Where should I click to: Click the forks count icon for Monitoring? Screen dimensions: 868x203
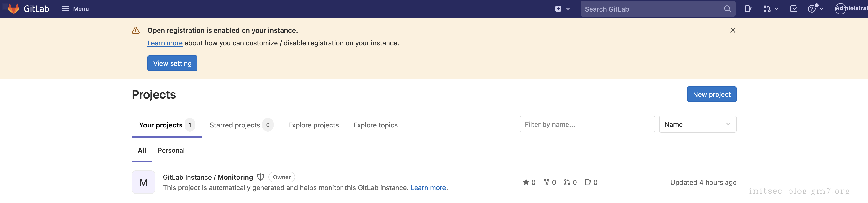pyautogui.click(x=546, y=182)
